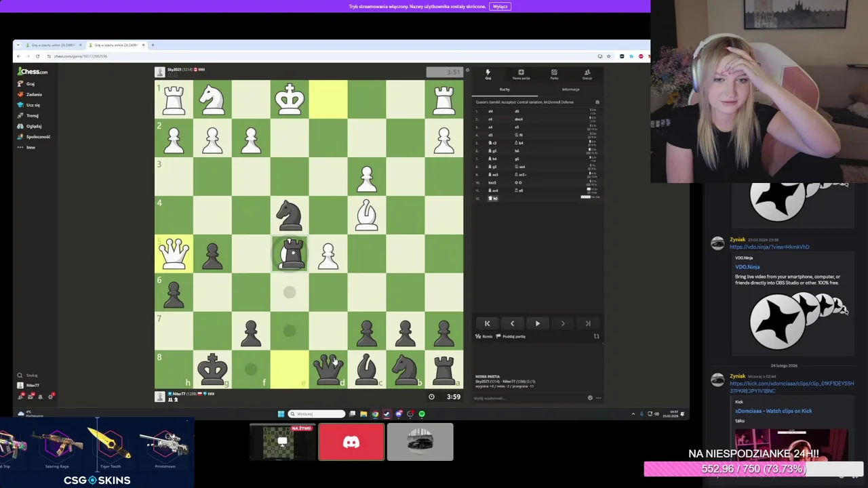Image resolution: width=868 pixels, height=488 pixels.
Task: Click the chess.com address bar
Action: [319, 56]
